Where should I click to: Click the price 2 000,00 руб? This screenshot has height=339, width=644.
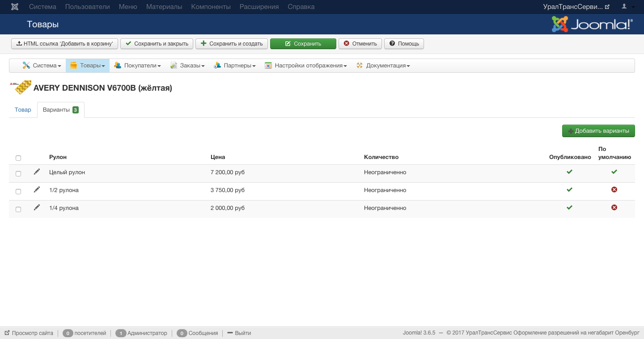[228, 208]
